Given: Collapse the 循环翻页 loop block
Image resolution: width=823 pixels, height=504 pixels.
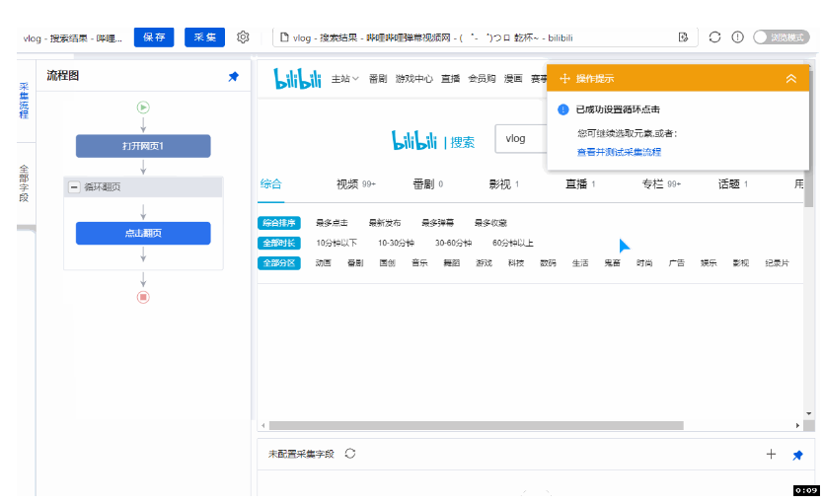Looking at the screenshot, I should point(73,186).
